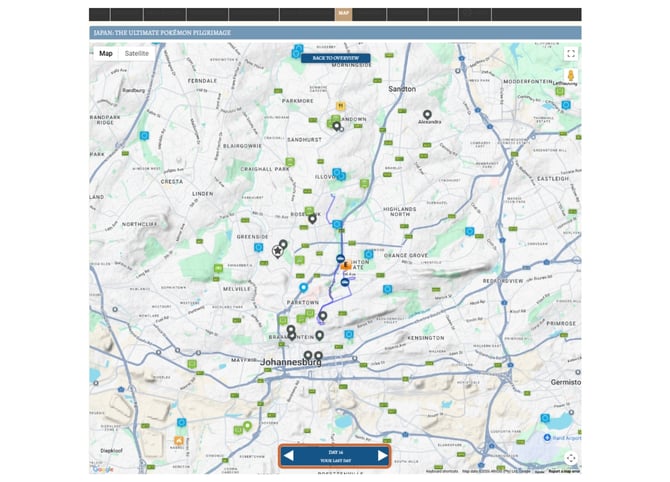
Task: Select the blue camera marker on route near Rosebank
Action: pos(337,224)
